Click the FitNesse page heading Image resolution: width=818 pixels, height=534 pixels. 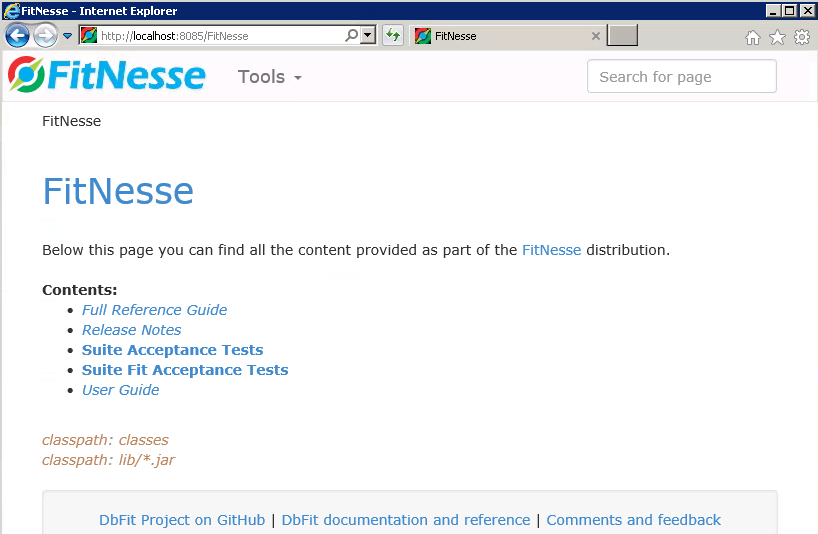tap(118, 191)
